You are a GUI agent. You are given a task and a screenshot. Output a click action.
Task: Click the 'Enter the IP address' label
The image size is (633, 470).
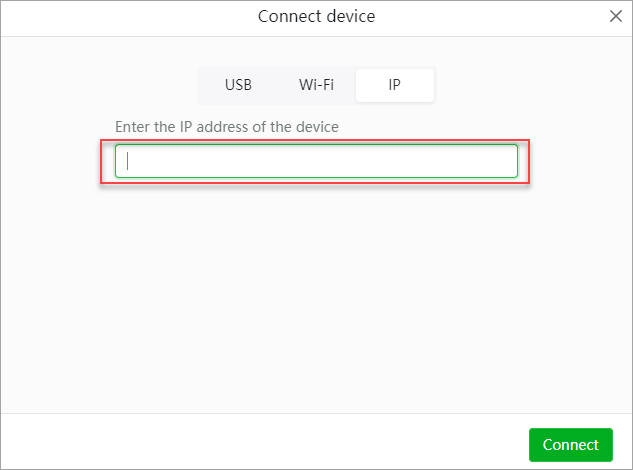click(227, 127)
